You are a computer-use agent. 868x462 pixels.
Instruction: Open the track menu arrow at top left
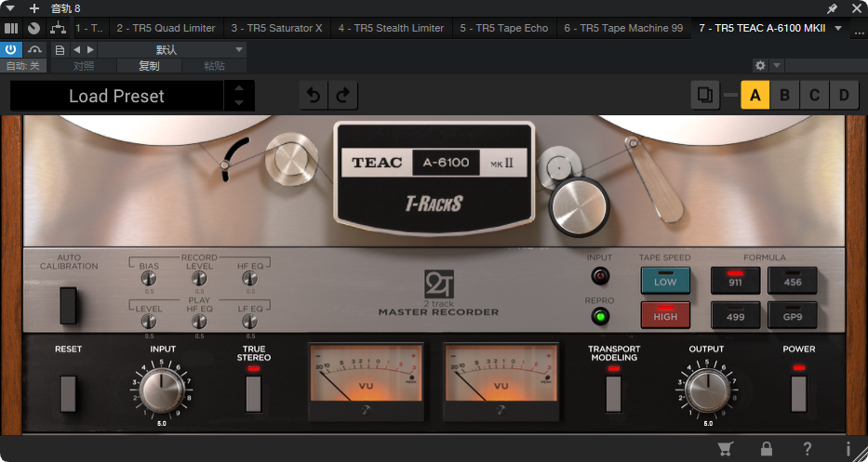point(10,8)
